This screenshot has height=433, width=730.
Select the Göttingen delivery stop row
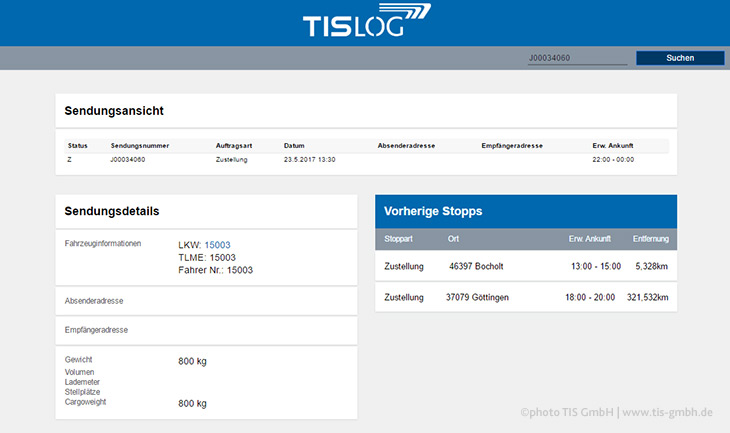(x=526, y=297)
